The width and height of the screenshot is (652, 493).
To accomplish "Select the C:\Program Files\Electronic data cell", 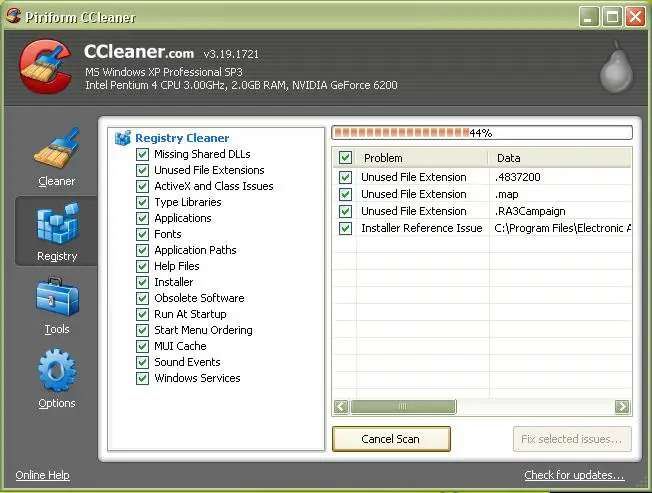I will pos(563,229).
